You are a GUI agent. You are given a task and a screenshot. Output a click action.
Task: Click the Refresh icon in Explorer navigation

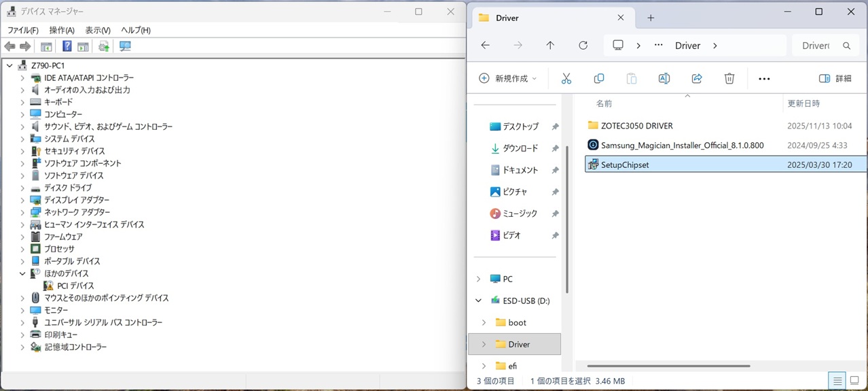[583, 46]
